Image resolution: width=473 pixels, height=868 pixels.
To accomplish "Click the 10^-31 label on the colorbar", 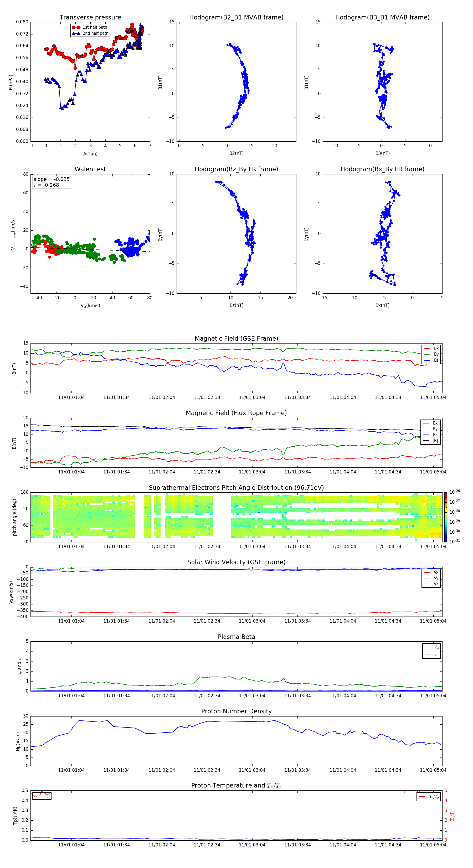I will (x=455, y=542).
